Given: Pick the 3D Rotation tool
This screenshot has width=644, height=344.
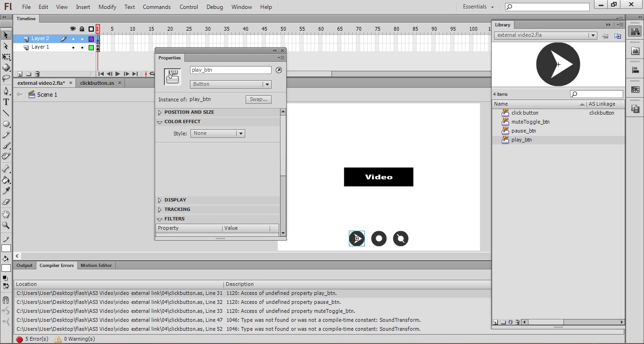Looking at the screenshot, I should pyautogui.click(x=6, y=67).
